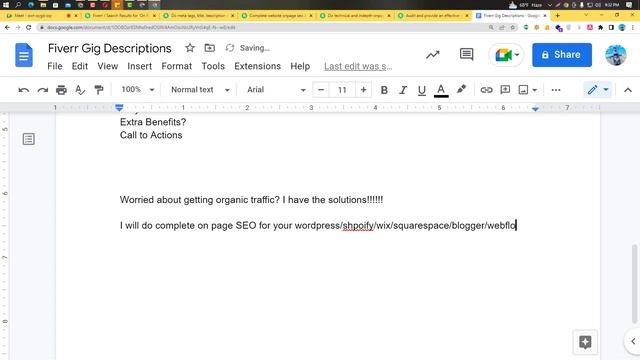Open the Windows notification center
This screenshot has width=640, height=360.
click(x=629, y=5)
